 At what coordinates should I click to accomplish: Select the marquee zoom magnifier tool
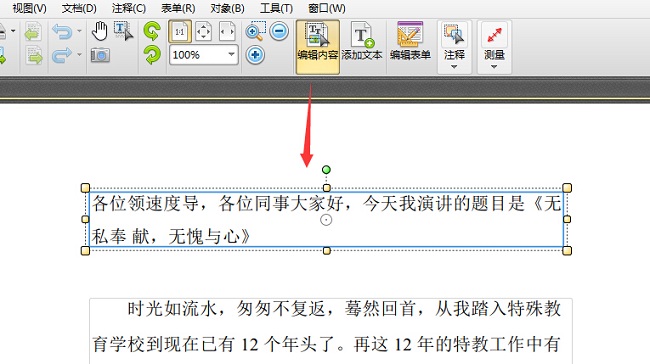[255, 32]
